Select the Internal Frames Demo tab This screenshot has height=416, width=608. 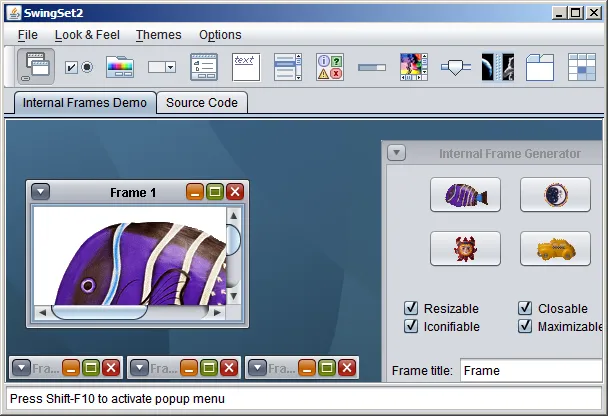[85, 103]
